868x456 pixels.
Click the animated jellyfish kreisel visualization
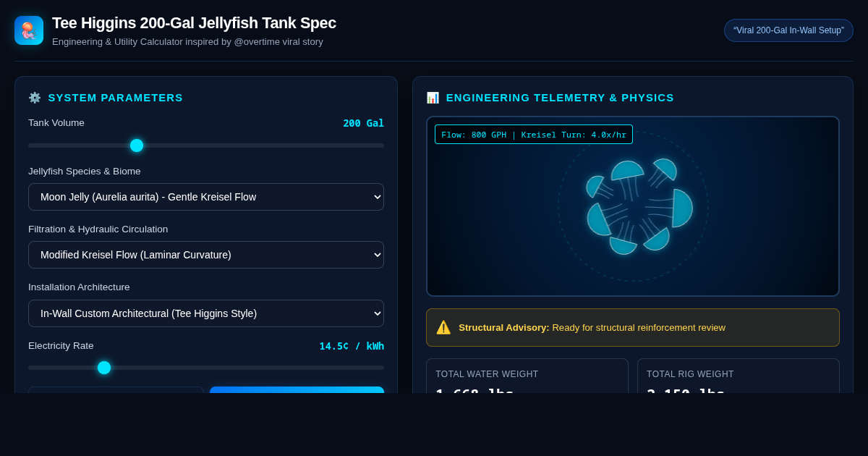click(x=633, y=206)
